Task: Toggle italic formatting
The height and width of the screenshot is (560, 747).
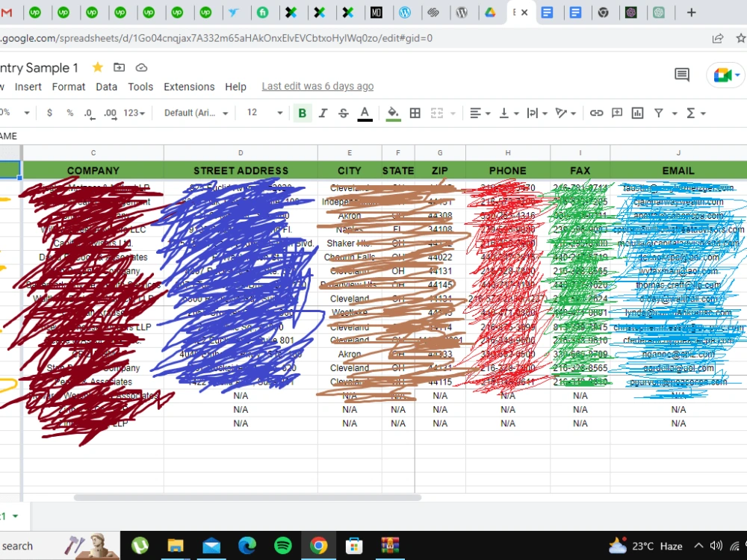Action: pos(323,113)
